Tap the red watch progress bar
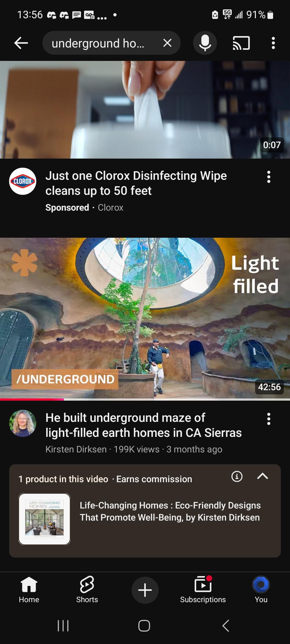The image size is (290, 644). tap(32, 400)
